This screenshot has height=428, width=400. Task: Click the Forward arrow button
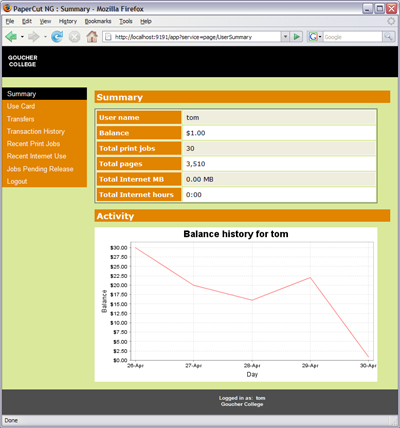(34, 36)
